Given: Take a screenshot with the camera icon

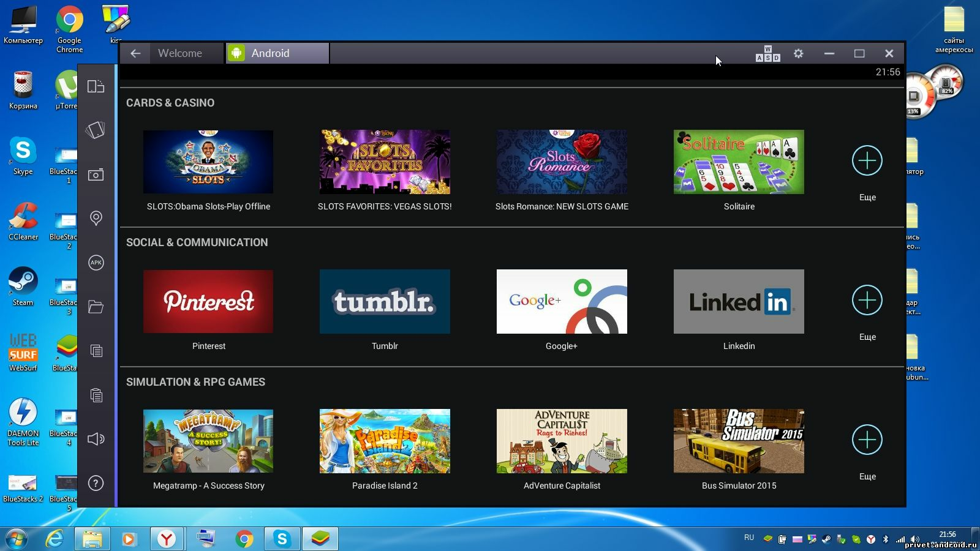Looking at the screenshot, I should 96,175.
